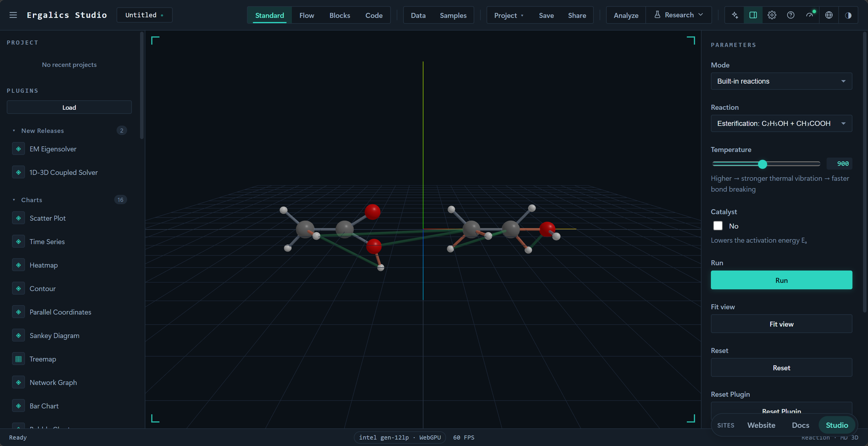Image resolution: width=868 pixels, height=446 pixels.
Task: Click the Share button
Action: (577, 16)
